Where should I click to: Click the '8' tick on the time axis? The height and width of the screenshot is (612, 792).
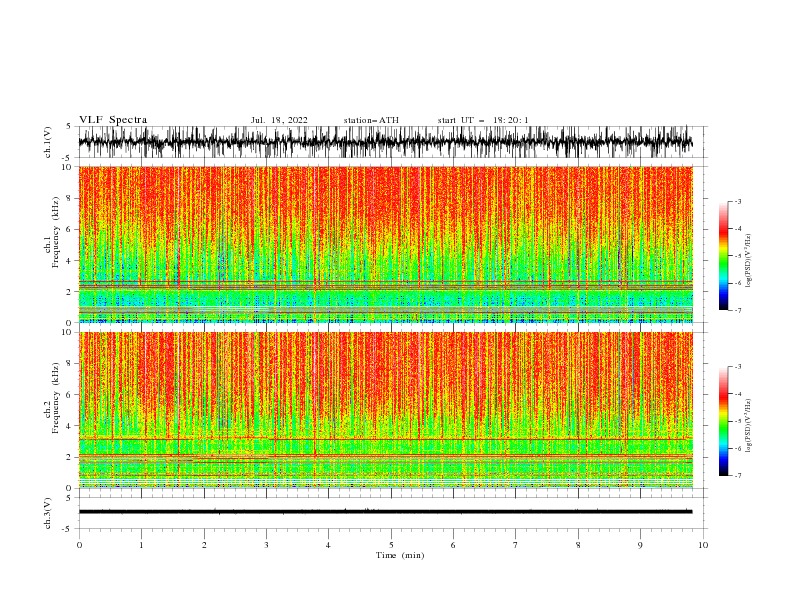click(x=578, y=545)
